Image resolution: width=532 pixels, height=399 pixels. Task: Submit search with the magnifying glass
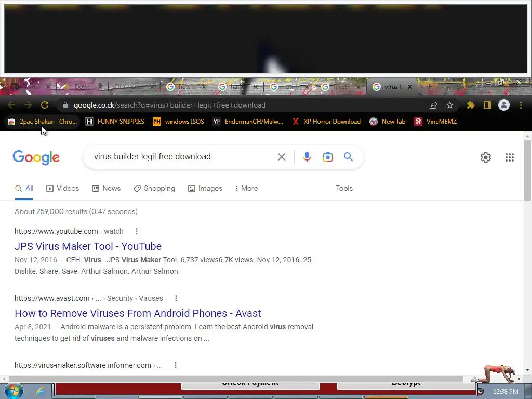tap(348, 157)
